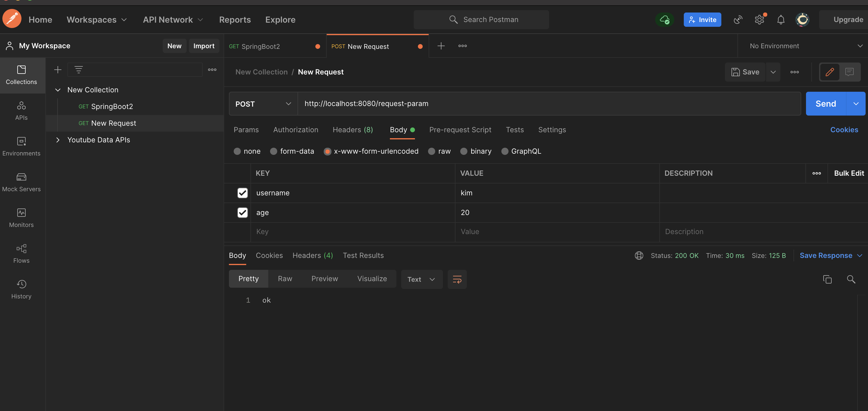Open Mock Servers in the sidebar

[x=21, y=183]
